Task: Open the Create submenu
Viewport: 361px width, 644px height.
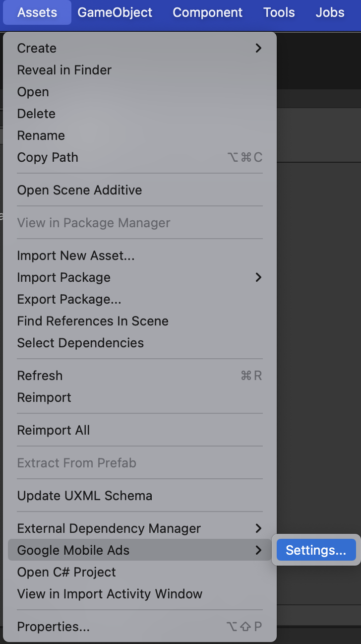Action: pyautogui.click(x=139, y=48)
